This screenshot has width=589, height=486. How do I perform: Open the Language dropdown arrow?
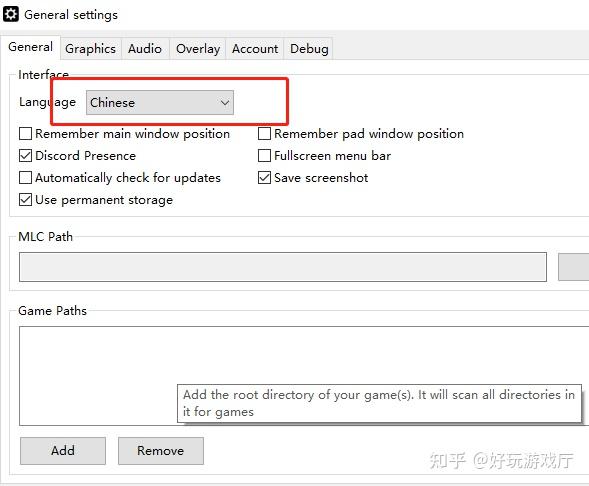[225, 103]
